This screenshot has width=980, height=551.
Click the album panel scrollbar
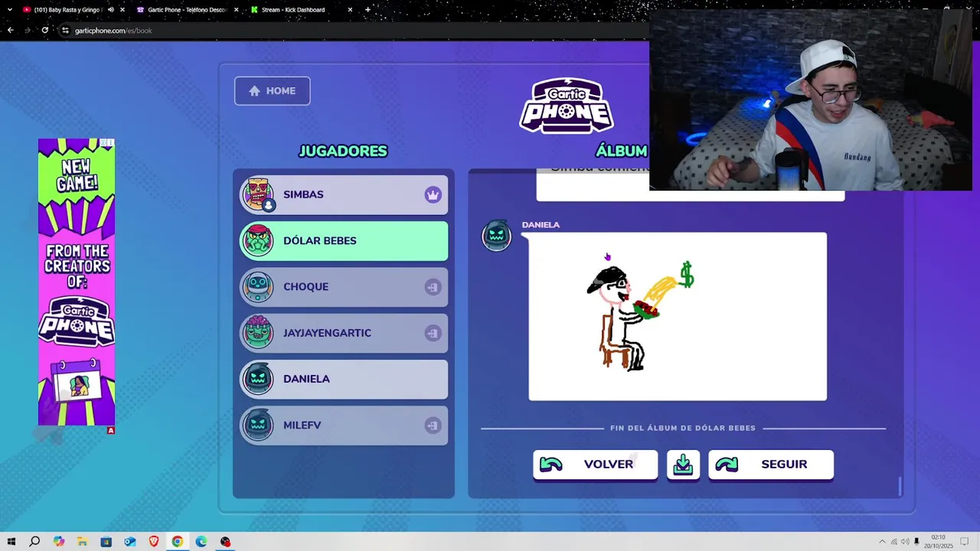point(900,485)
